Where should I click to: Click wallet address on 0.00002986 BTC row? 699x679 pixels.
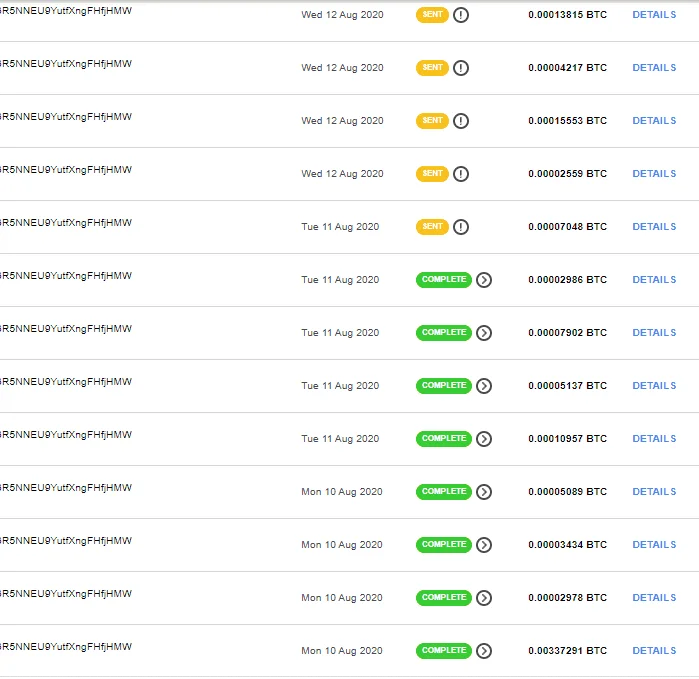(x=66, y=276)
